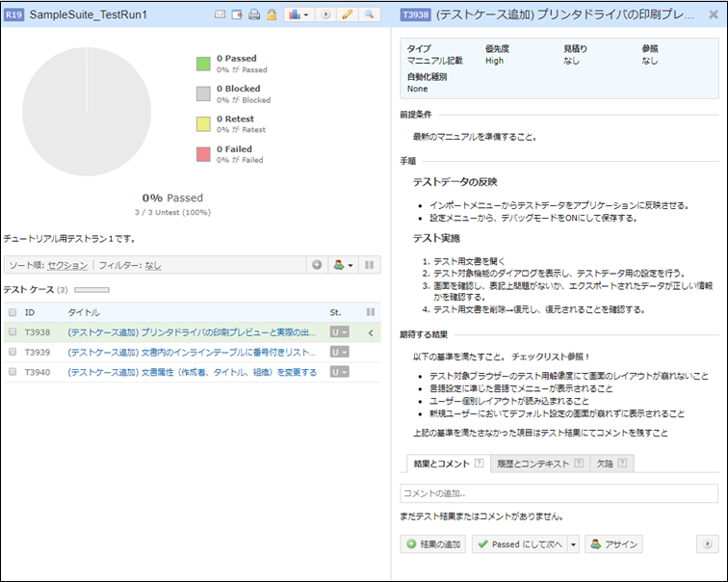The image size is (728, 582).
Task: Switch to the 欠陥 tab
Action: pos(611,463)
